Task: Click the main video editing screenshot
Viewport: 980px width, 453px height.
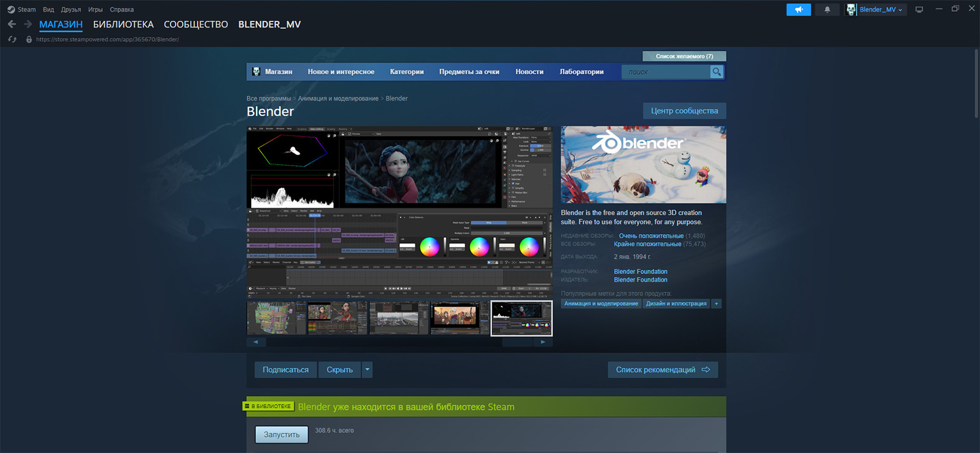Action: 399,213
